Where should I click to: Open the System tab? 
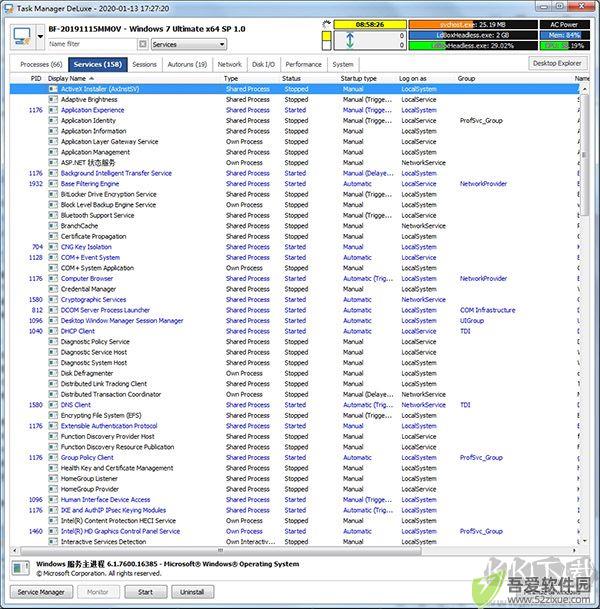[343, 64]
